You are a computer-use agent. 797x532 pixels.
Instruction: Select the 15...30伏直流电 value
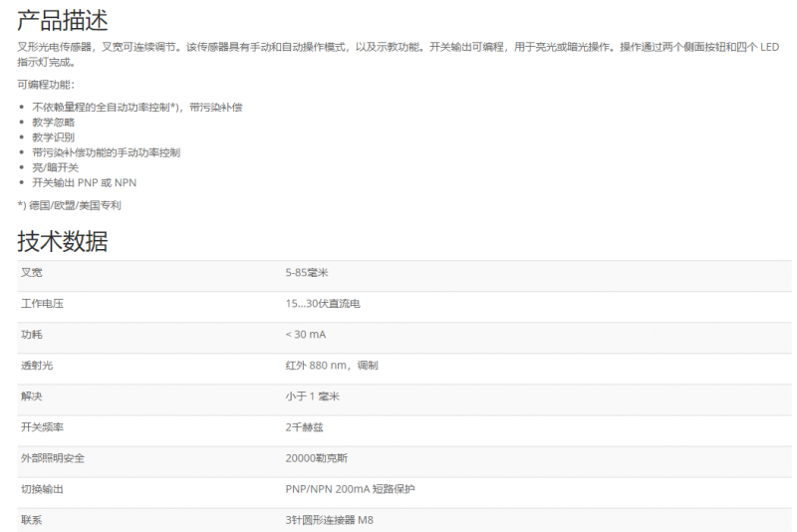point(322,304)
